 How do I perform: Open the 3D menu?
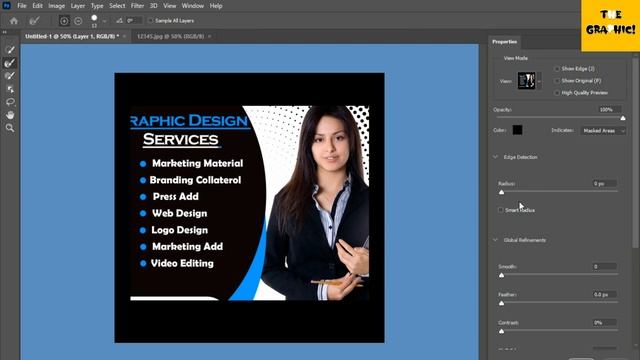(153, 6)
